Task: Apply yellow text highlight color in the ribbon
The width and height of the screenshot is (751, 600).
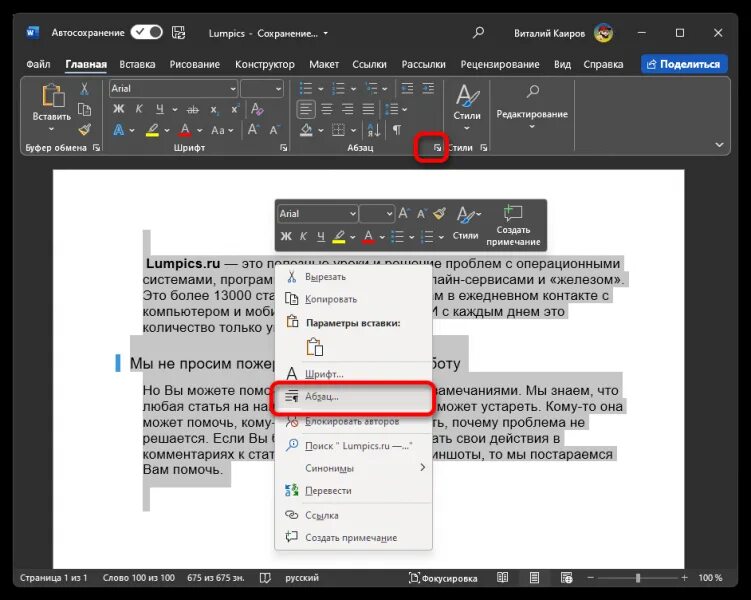Action: coord(153,130)
